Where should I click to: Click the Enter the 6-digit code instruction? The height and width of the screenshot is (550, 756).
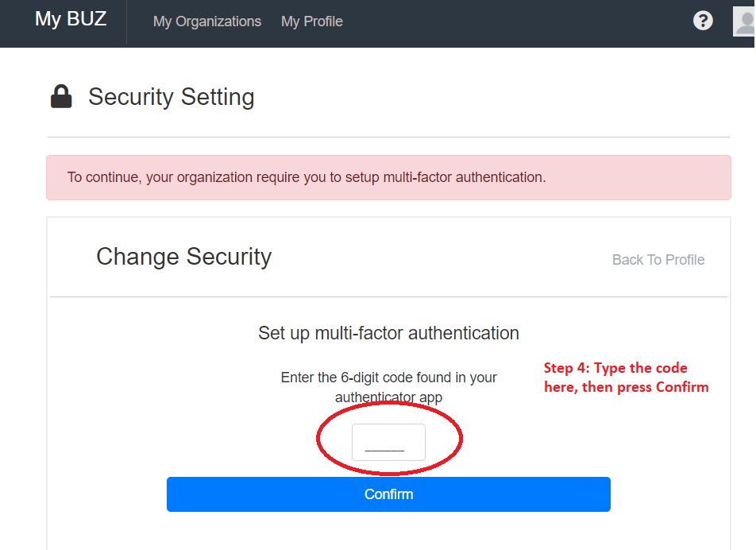coord(388,378)
